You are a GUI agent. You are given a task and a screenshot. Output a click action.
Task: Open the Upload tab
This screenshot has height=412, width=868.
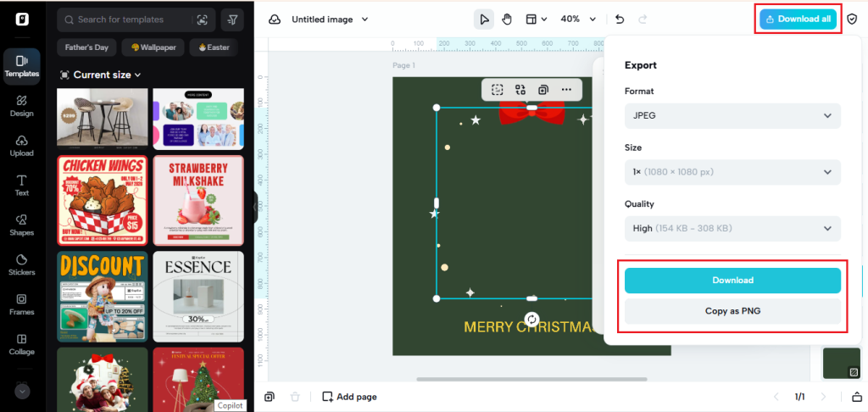(21, 146)
